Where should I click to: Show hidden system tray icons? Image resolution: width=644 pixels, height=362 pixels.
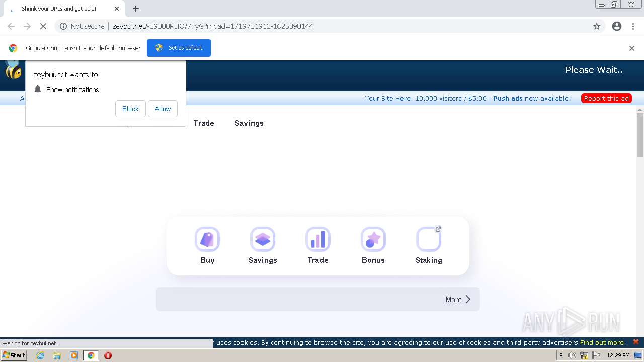point(561,355)
